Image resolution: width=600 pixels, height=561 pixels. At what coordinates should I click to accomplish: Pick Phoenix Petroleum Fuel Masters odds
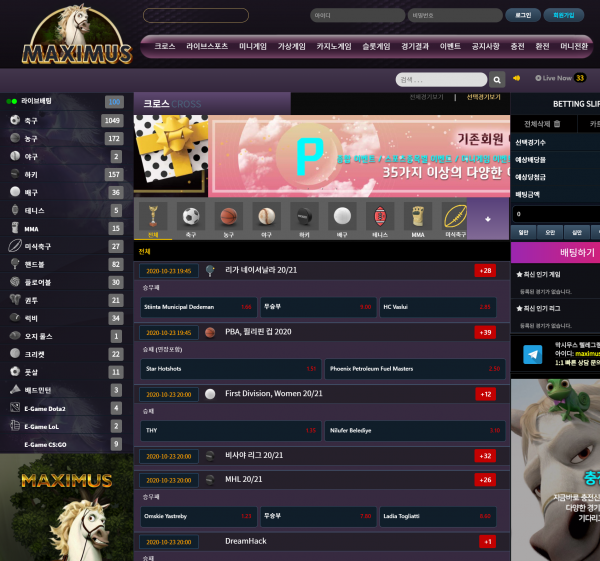click(415, 369)
